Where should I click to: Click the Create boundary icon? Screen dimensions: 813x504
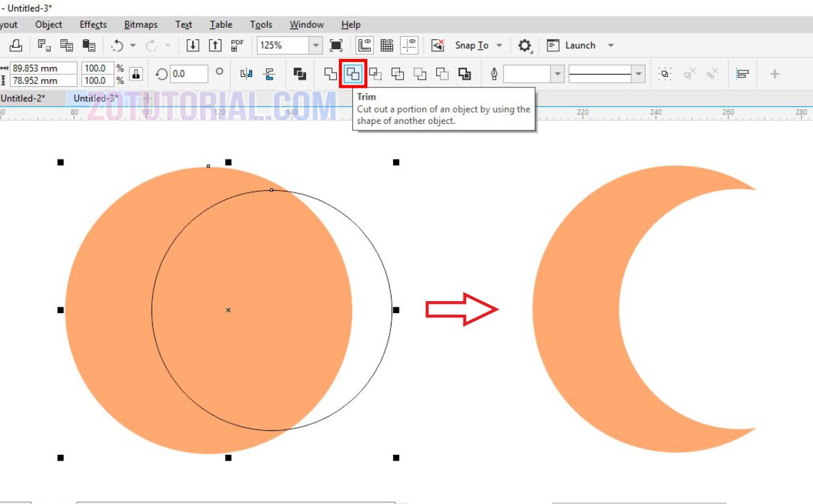click(465, 74)
